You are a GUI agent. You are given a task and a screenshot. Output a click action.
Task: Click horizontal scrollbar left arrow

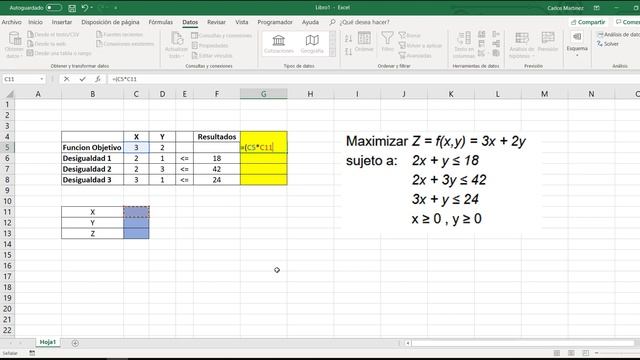pyautogui.click(x=408, y=343)
